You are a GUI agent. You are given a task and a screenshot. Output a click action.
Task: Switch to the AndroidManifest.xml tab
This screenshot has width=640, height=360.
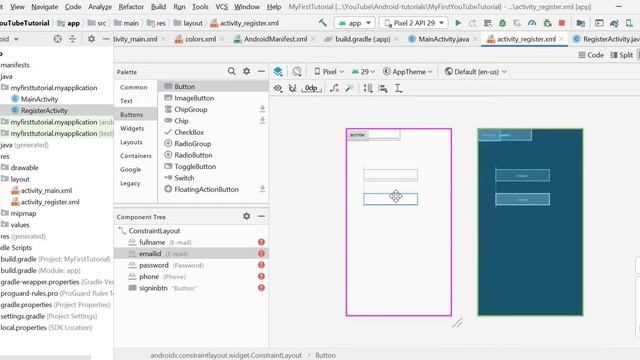pos(275,39)
